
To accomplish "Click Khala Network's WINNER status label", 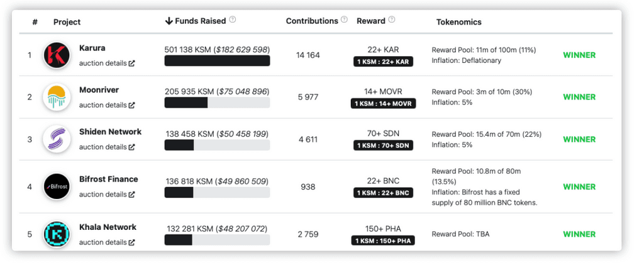I will click(x=579, y=234).
